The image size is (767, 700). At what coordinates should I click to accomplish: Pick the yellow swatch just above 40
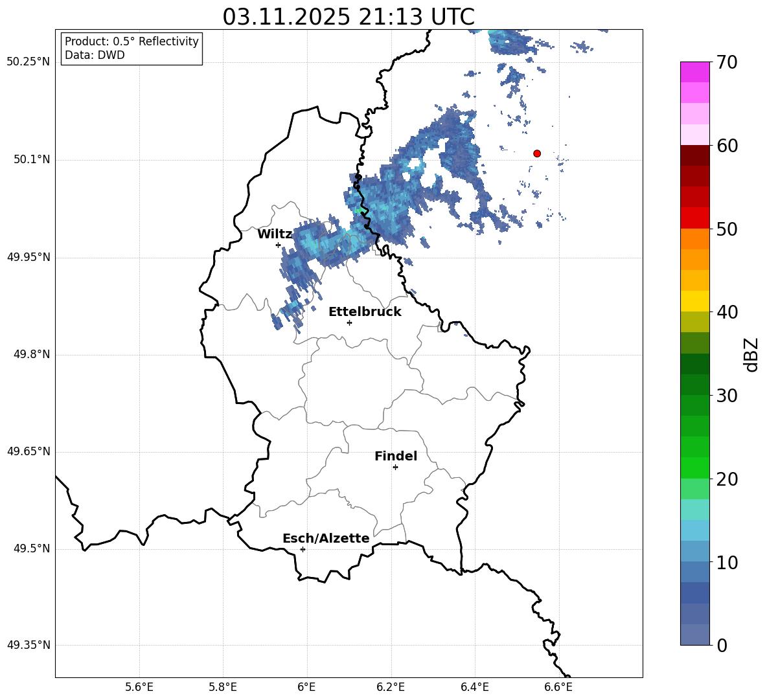(694, 301)
